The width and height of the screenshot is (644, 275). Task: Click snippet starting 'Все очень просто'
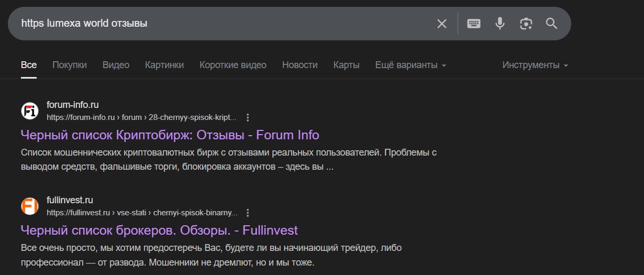[212, 255]
